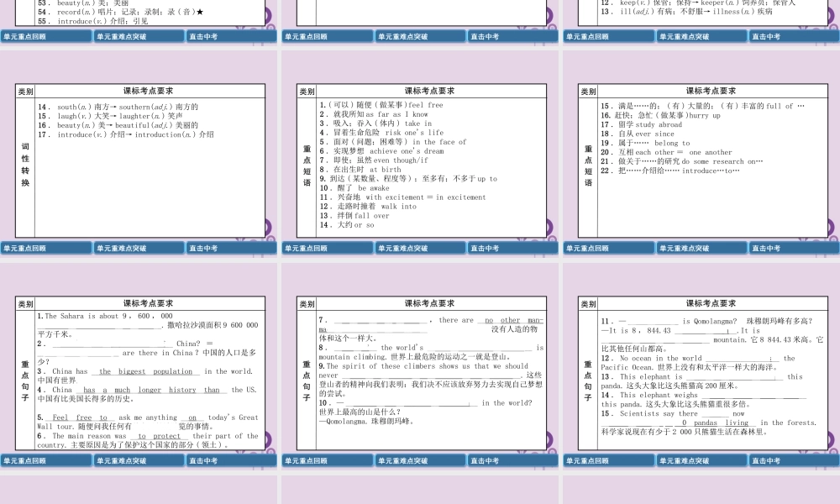Click 直击中考 under the '13. ill' slide
This screenshot has height=504, width=840.
tap(794, 36)
